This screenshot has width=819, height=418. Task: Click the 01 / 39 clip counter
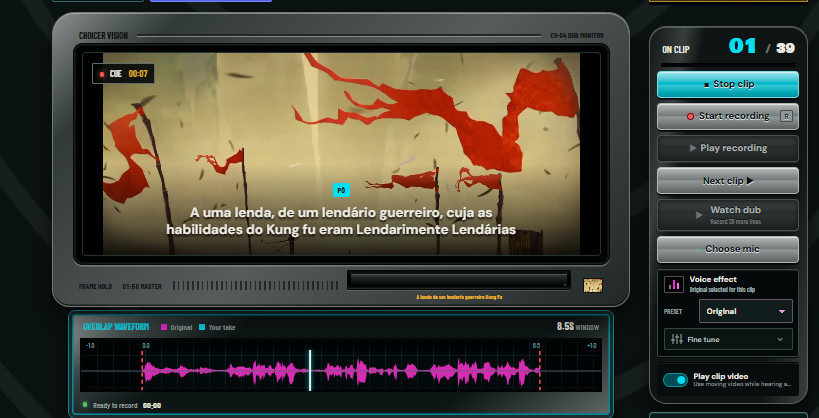point(762,47)
